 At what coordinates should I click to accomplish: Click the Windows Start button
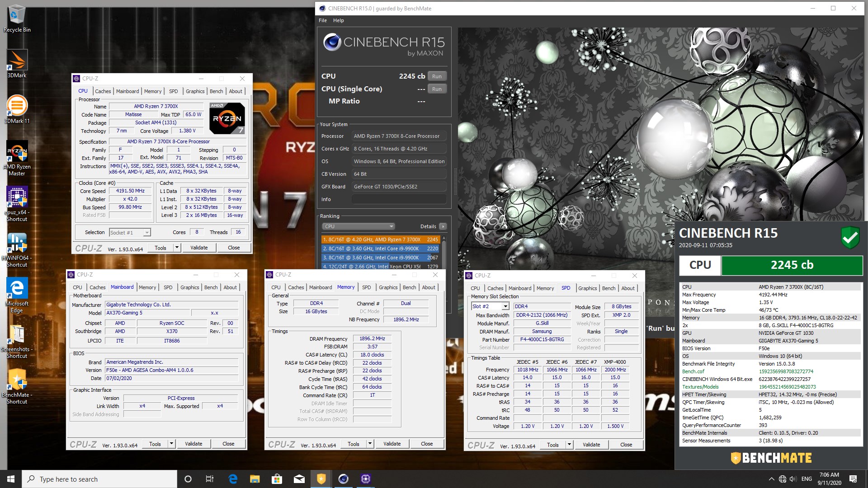coord(11,479)
